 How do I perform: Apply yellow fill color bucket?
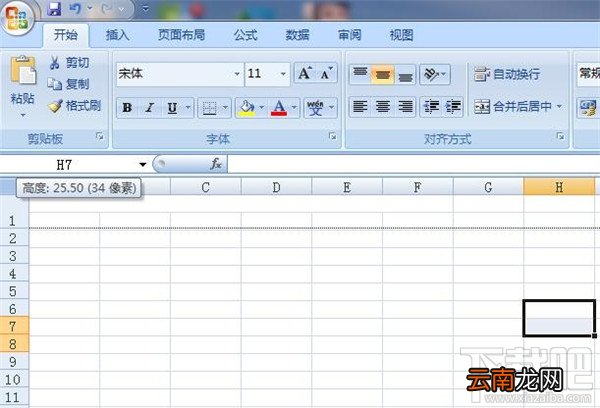(247, 108)
